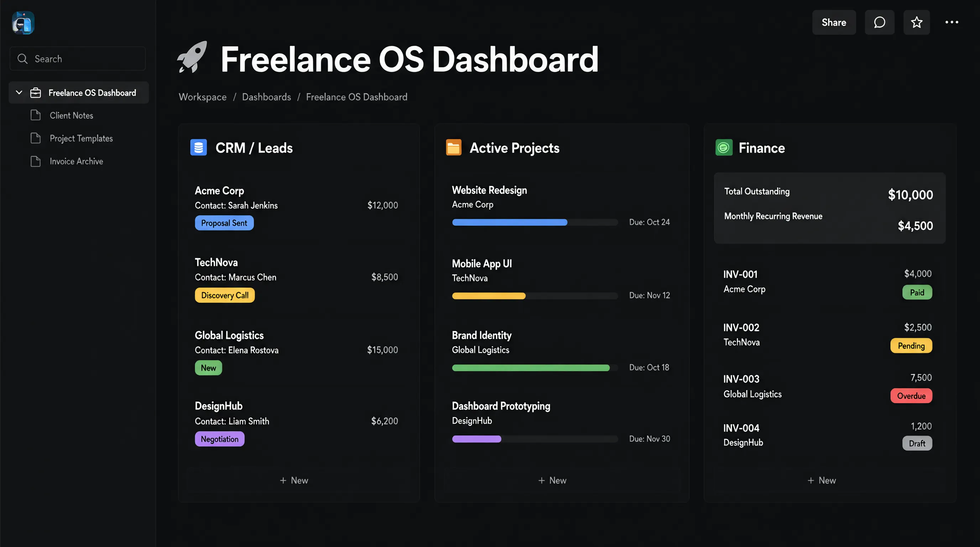Open invoice INV-003
This screenshot has height=547, width=980.
pos(741,379)
